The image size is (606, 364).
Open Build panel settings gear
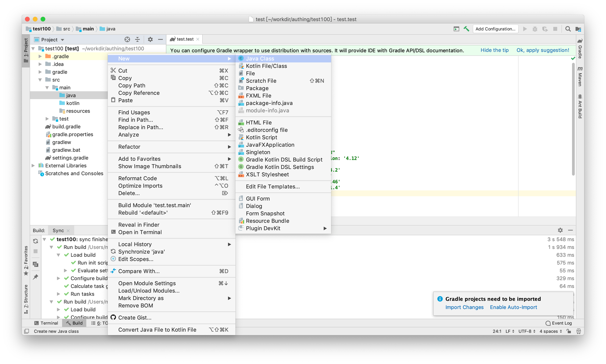pos(560,230)
